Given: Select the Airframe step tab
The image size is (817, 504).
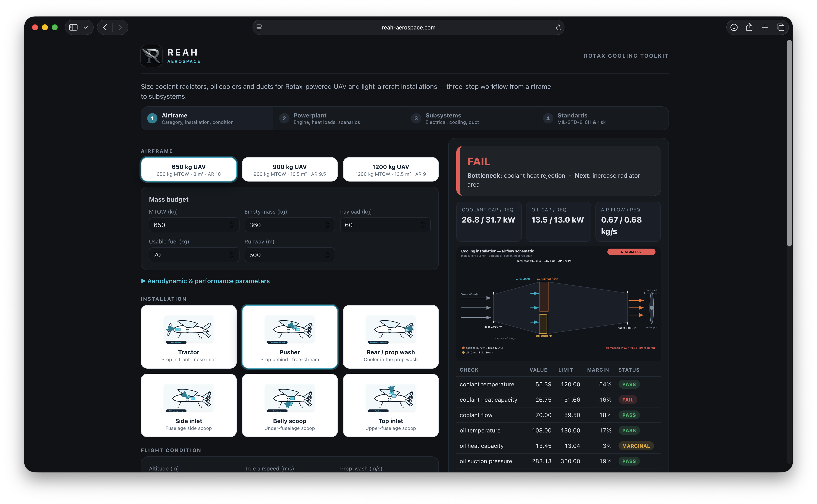Looking at the screenshot, I should coord(207,118).
